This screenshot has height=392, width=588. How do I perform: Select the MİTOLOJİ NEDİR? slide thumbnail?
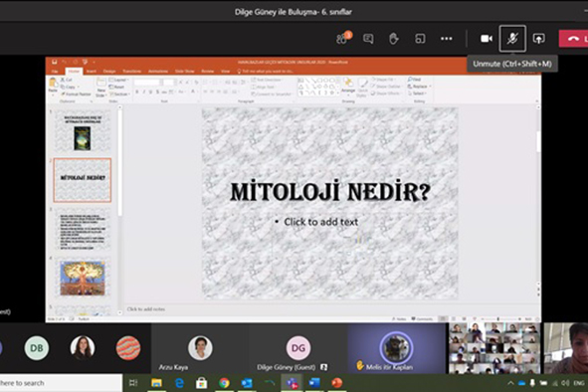pos(83,180)
